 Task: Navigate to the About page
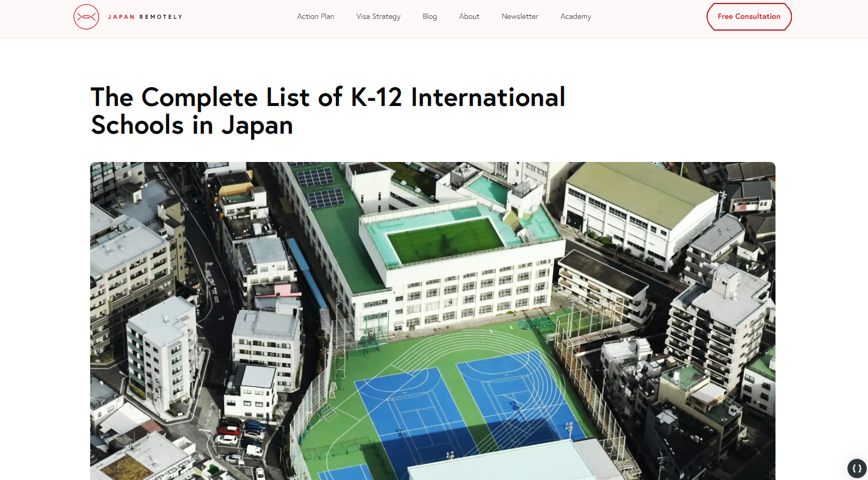click(x=469, y=16)
